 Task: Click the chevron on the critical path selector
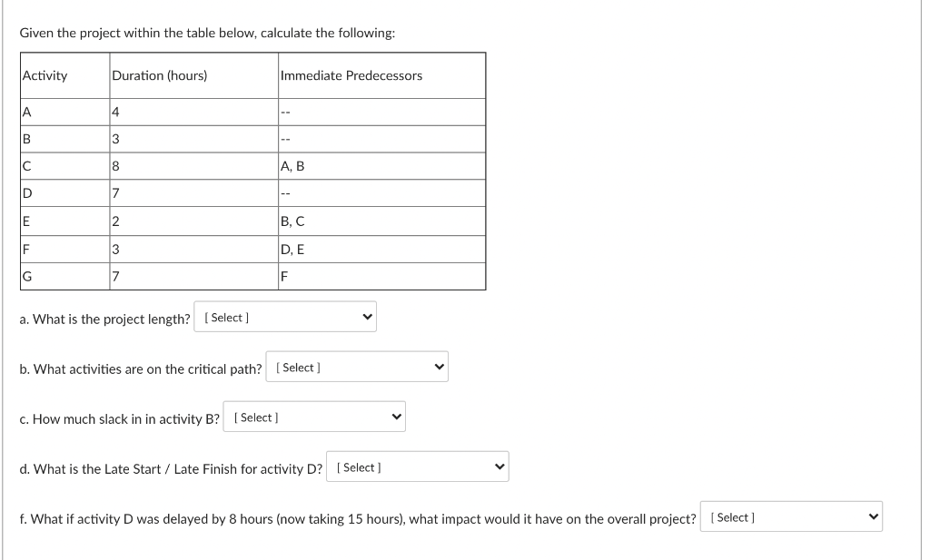pyautogui.click(x=438, y=366)
